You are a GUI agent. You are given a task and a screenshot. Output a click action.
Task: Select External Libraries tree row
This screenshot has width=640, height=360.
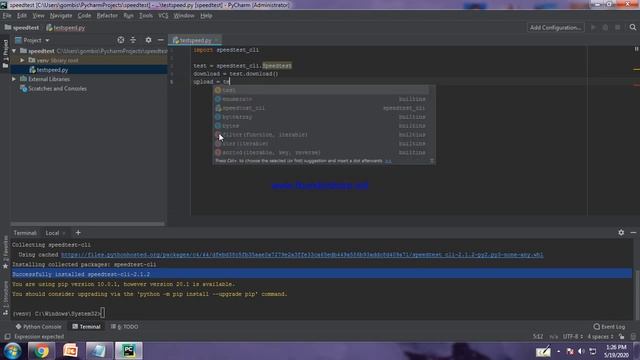point(89,79)
